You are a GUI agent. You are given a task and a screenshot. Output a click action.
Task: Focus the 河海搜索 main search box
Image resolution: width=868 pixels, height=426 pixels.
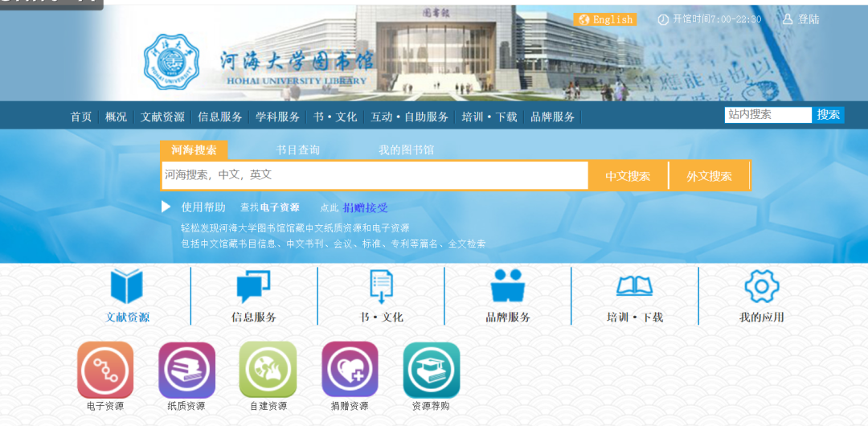[x=375, y=175]
